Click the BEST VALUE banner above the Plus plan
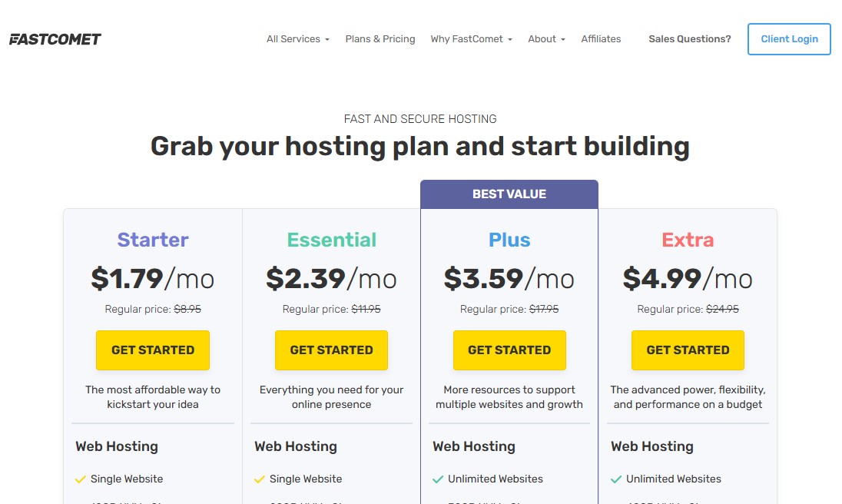The height and width of the screenshot is (504, 842). 509,194
